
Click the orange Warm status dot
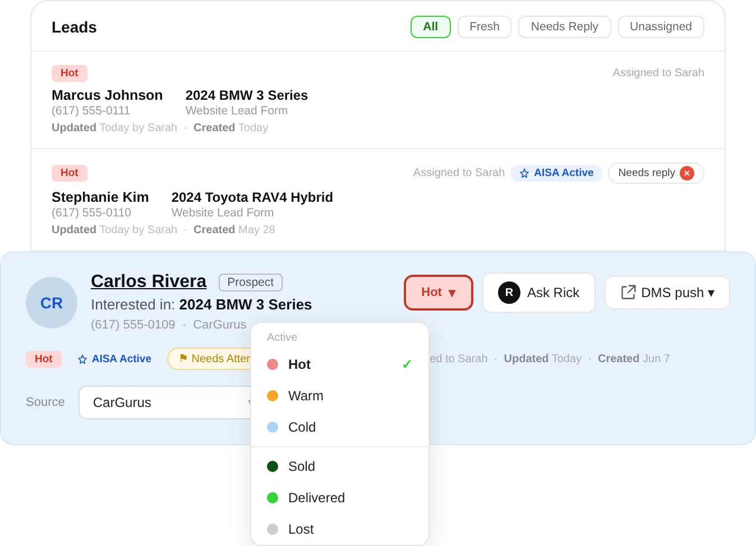pos(273,396)
